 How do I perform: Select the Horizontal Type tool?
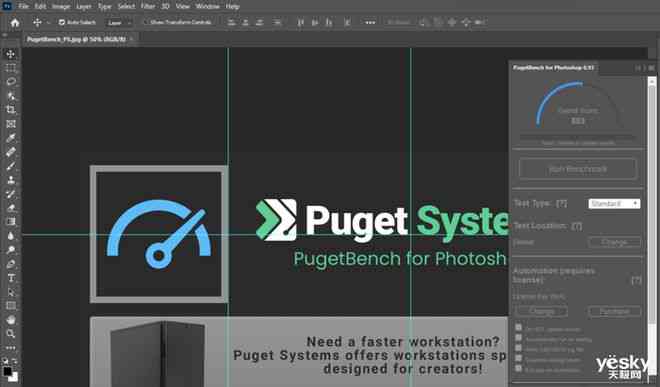[11, 278]
